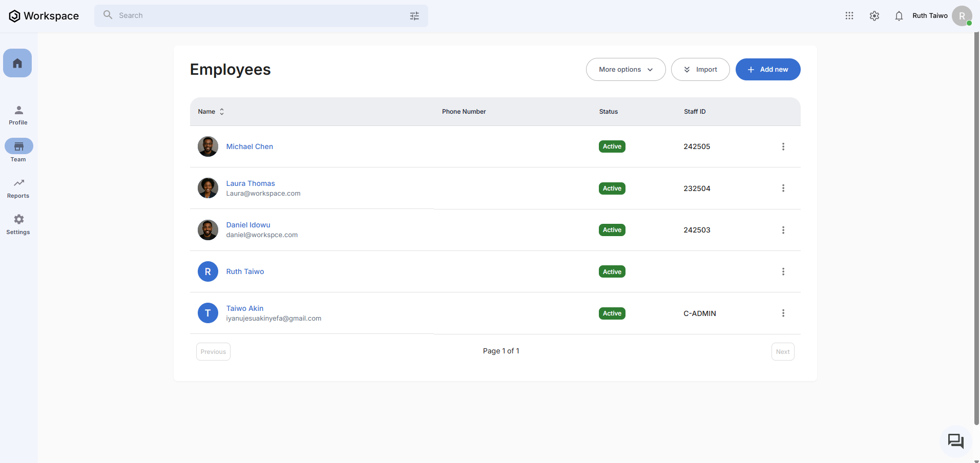Open the notifications bell
Screen dimensions: 980x463
pyautogui.click(x=899, y=16)
